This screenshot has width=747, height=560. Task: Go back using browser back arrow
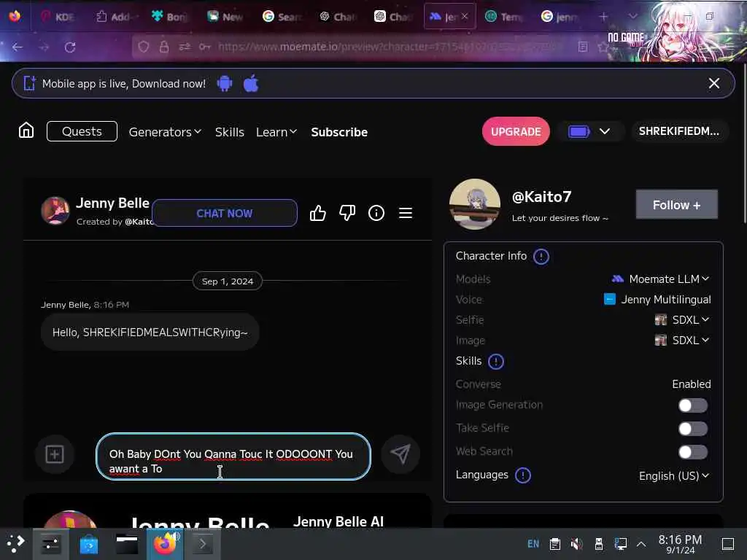[x=18, y=47]
